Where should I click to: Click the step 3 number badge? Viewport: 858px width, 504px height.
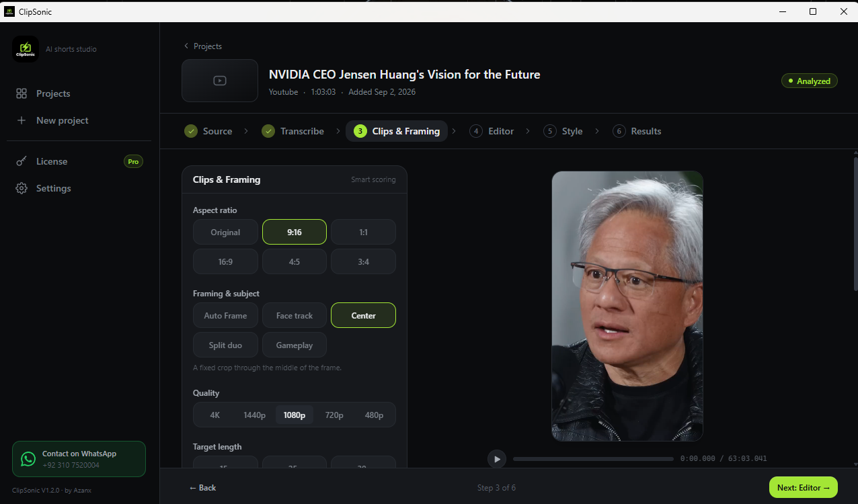(x=360, y=131)
